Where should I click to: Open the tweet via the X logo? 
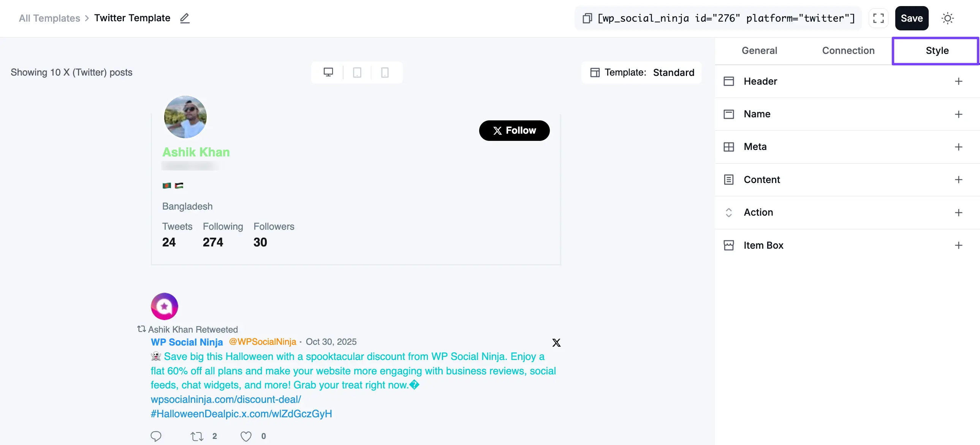click(x=556, y=342)
